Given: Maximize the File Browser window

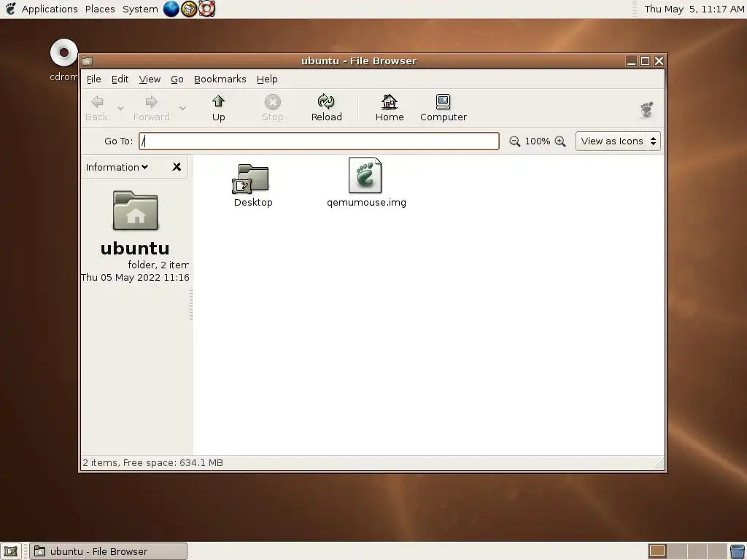Looking at the screenshot, I should point(645,61).
